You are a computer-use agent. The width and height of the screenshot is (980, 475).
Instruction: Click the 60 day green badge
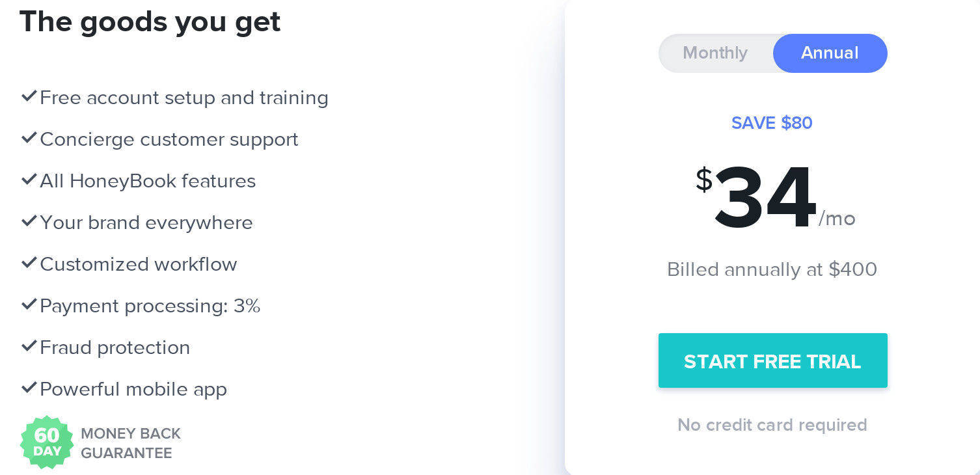47,442
